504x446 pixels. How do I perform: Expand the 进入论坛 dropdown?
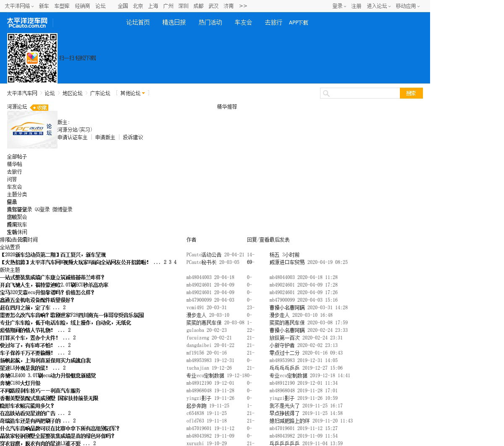378,6
